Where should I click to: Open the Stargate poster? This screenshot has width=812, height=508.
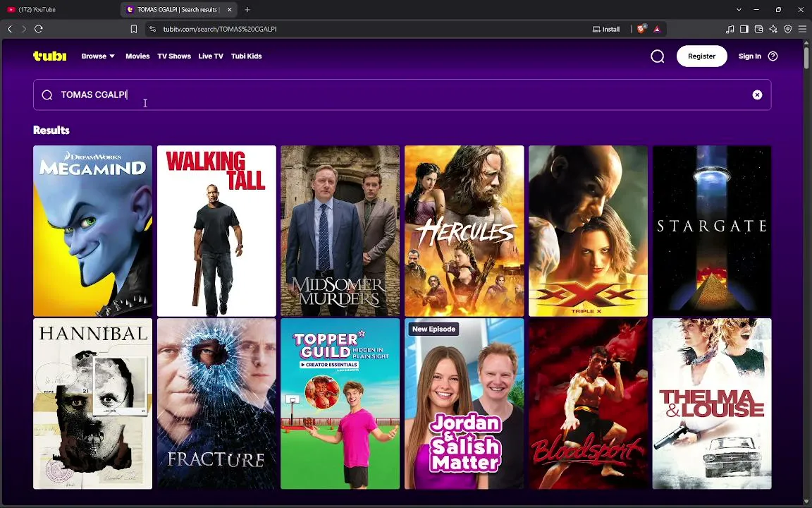tap(712, 231)
